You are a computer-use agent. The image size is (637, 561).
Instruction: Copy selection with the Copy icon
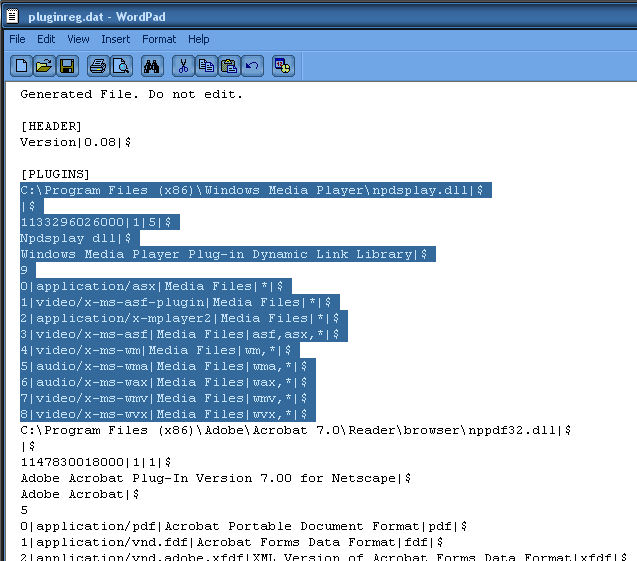pos(206,66)
